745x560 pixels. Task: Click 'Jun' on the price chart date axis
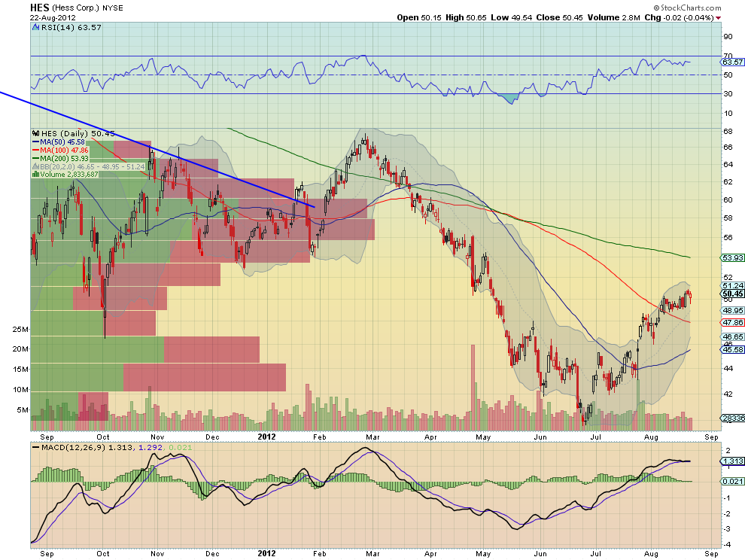pyautogui.click(x=540, y=437)
